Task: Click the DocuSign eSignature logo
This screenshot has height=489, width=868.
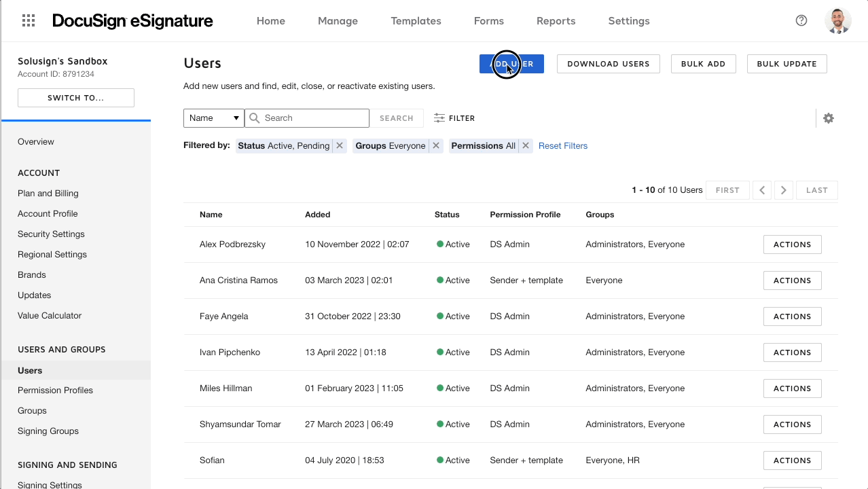Action: point(132,21)
